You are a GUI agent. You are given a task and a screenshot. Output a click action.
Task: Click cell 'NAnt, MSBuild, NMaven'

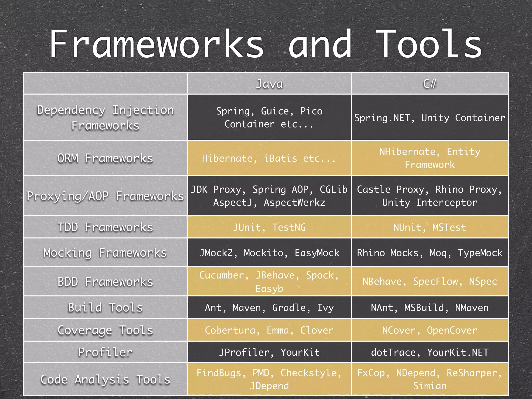coord(430,308)
